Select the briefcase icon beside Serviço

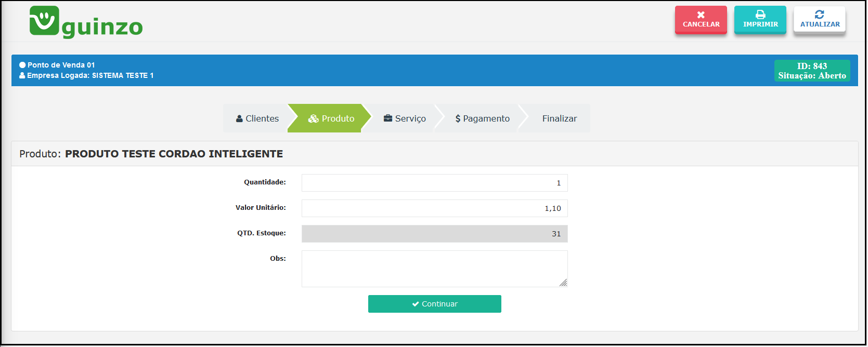(388, 118)
